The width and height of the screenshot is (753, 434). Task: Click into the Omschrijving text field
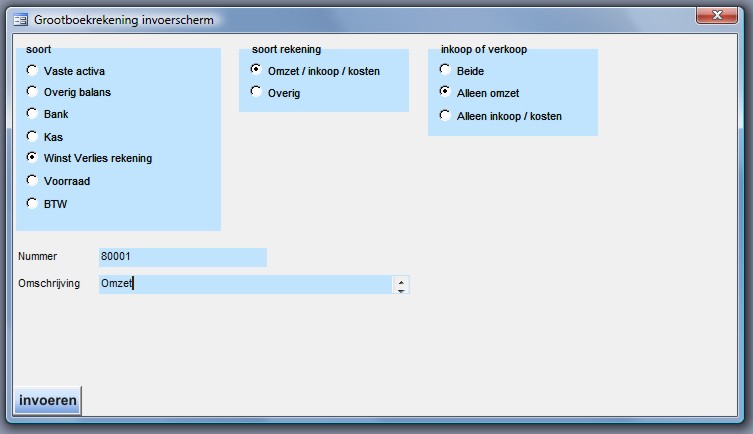point(245,284)
